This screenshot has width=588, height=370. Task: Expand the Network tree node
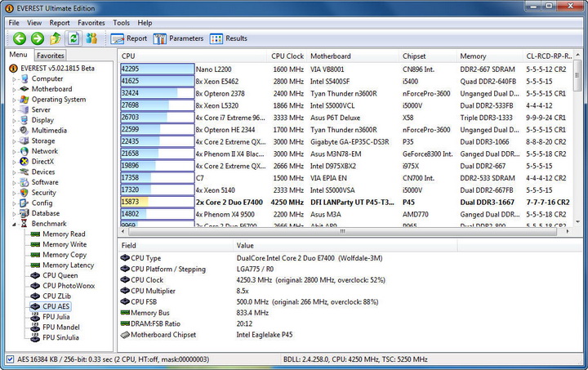pos(14,151)
